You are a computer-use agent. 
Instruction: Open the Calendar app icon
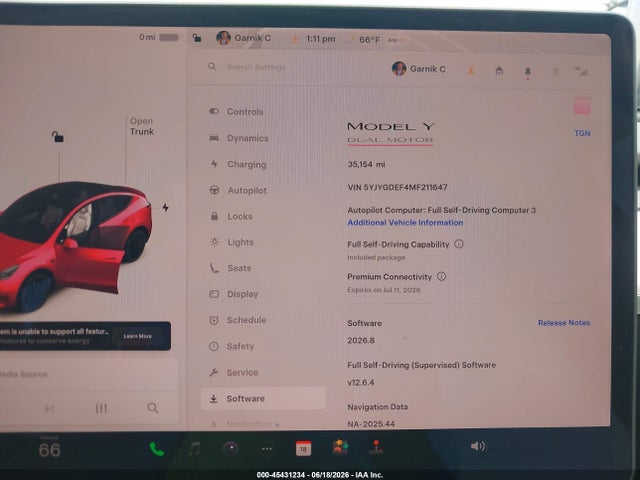pyautogui.click(x=303, y=448)
